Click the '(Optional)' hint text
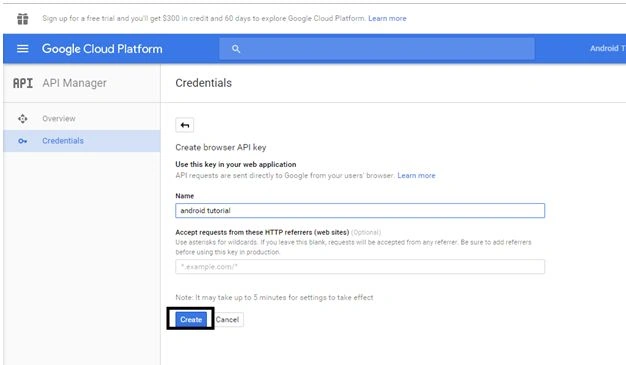This screenshot has width=626, height=365. pyautogui.click(x=366, y=232)
